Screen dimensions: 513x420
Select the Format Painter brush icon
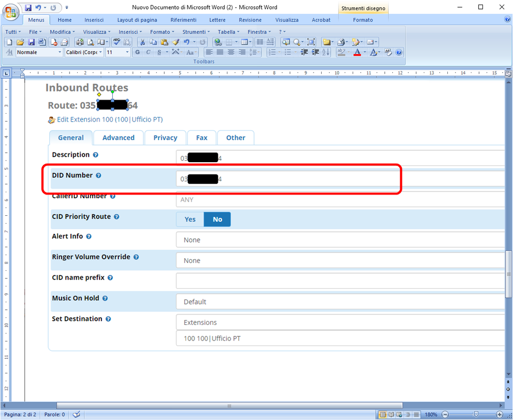point(176,42)
